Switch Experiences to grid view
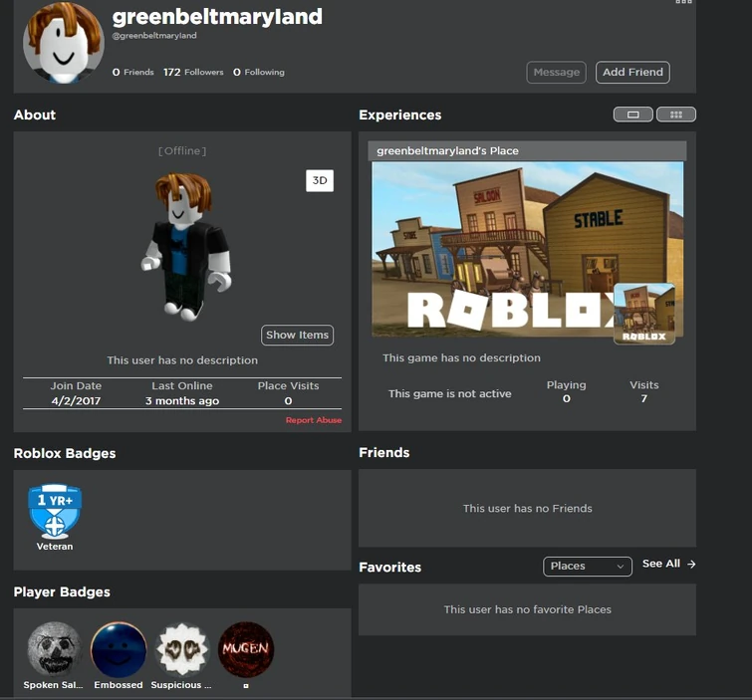 tap(676, 115)
